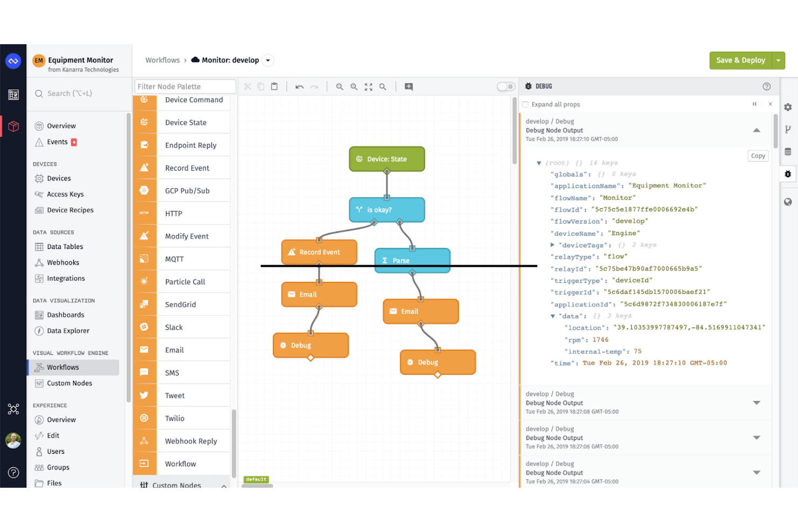Open Custom Nodes from the sidebar
The width and height of the screenshot is (798, 532).
(69, 383)
